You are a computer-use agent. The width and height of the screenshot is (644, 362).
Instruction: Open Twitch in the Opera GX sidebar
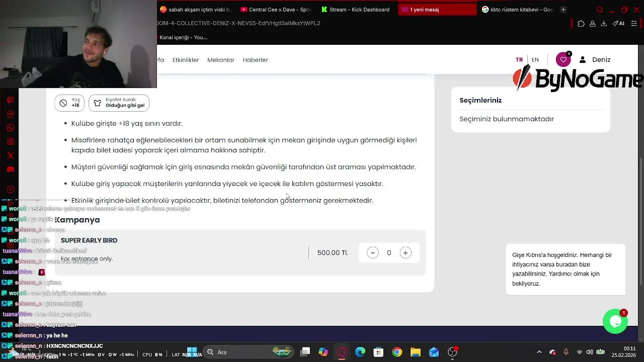tap(10, 100)
